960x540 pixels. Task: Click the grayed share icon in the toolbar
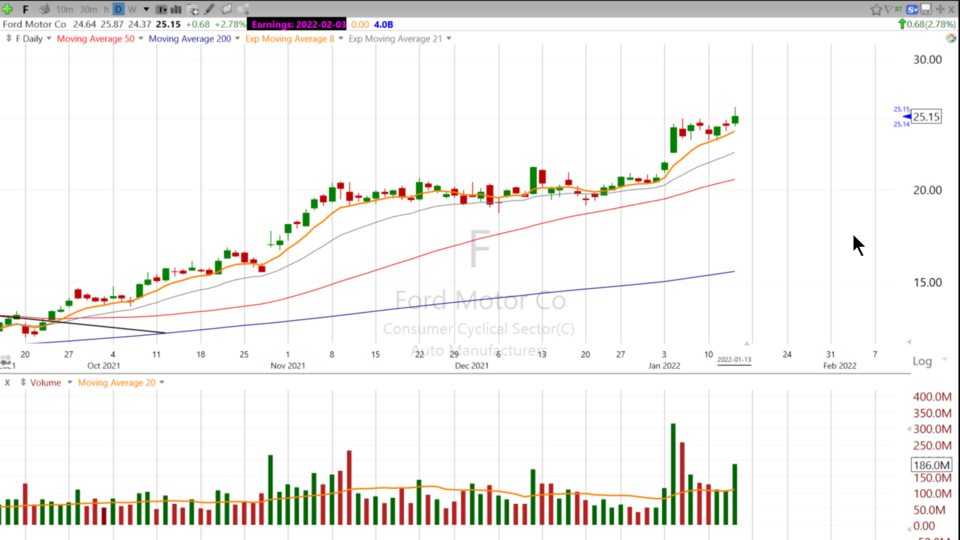click(242, 9)
